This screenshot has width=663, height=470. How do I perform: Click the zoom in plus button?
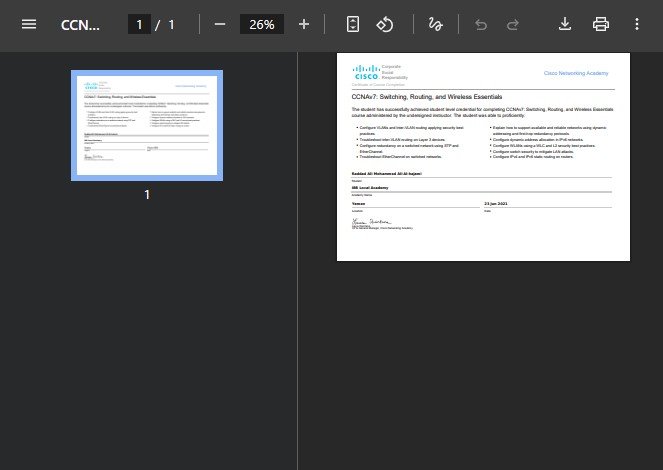(x=304, y=24)
